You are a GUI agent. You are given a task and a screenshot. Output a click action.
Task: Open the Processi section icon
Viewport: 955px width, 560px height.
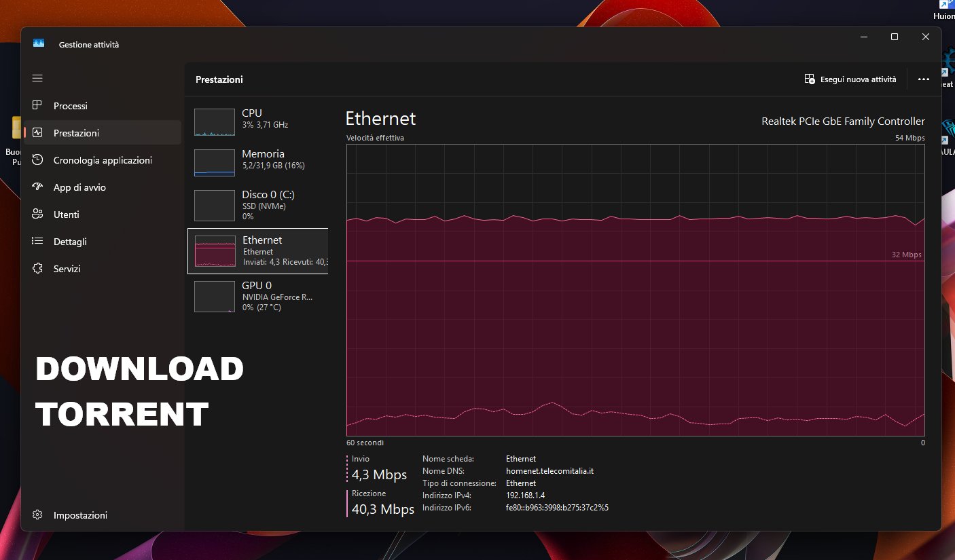(x=37, y=106)
